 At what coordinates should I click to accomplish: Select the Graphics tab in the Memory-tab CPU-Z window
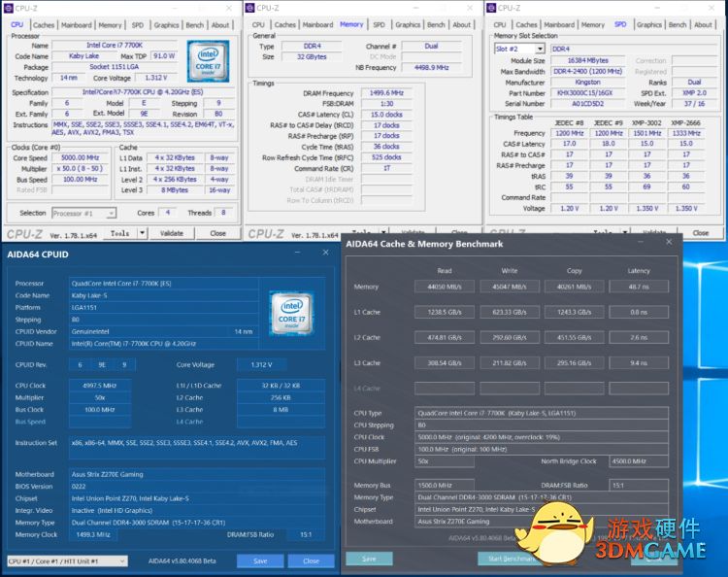click(408, 25)
